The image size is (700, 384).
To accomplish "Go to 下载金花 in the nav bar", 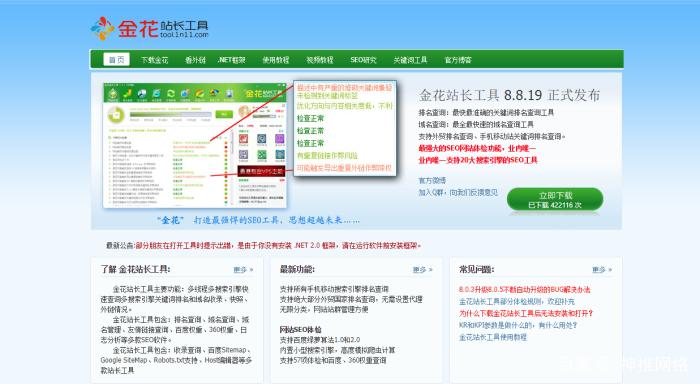I will [x=154, y=60].
